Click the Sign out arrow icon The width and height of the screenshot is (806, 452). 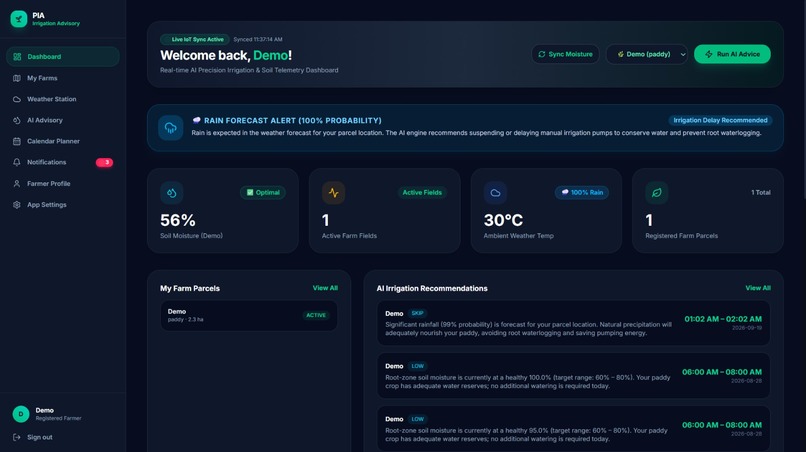click(17, 437)
